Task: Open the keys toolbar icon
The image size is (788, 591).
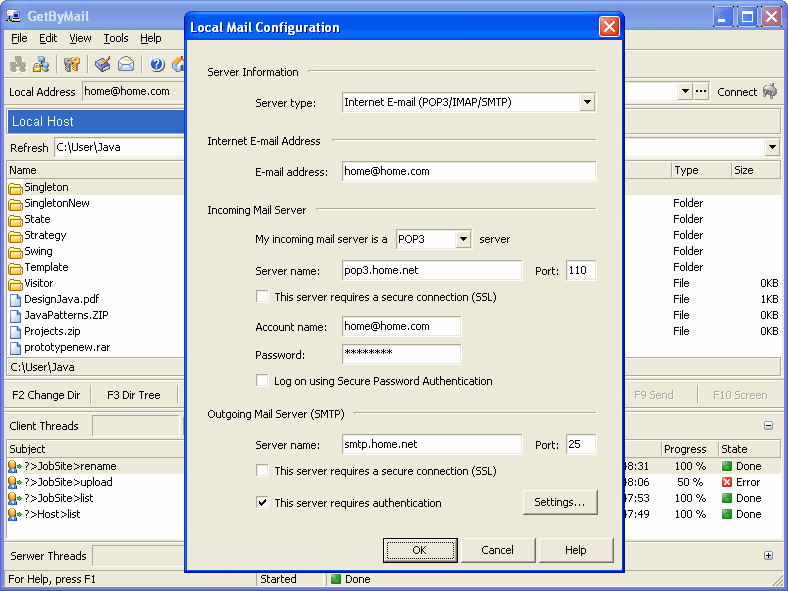Action: pyautogui.click(x=72, y=64)
